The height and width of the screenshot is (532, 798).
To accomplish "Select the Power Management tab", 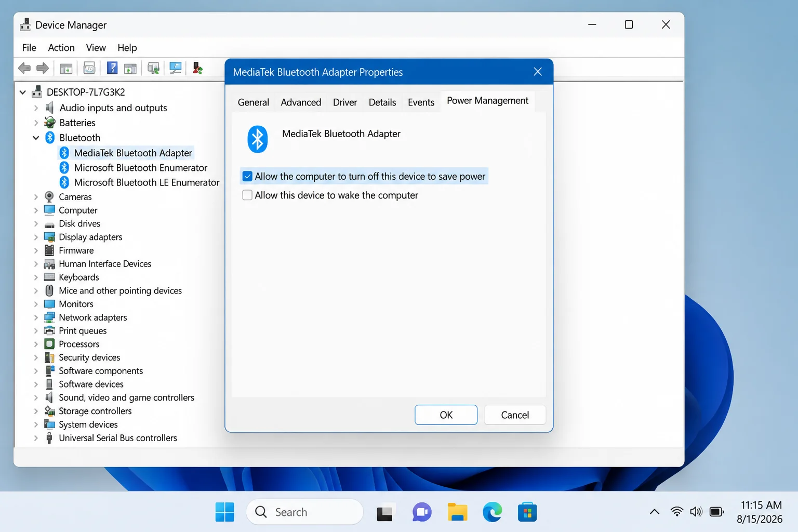I will coord(487,101).
